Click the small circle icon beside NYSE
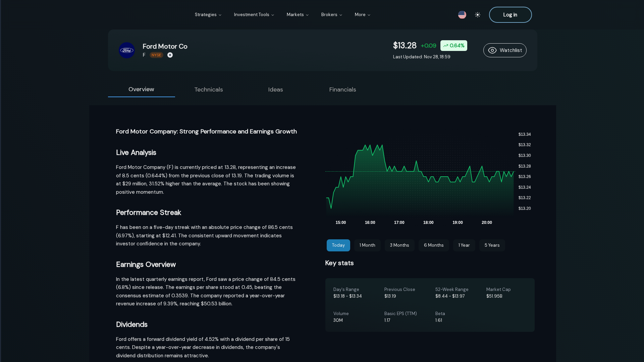The height and width of the screenshot is (362, 644). tap(170, 55)
